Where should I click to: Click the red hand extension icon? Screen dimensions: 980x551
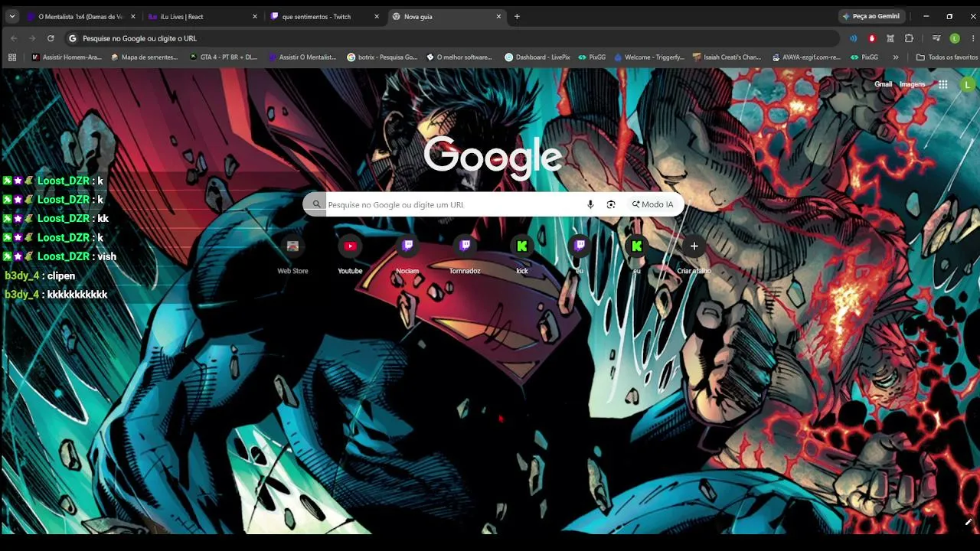(872, 38)
